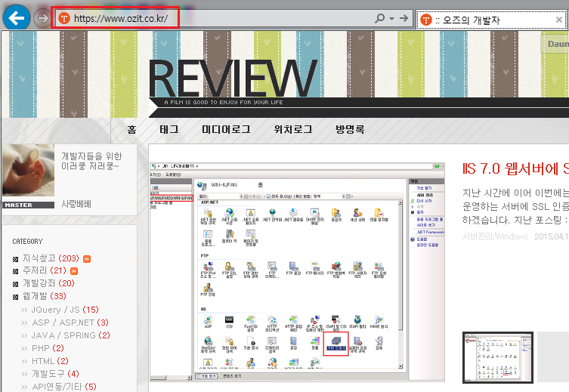This screenshot has width=569, height=392.
Task: Open the ASP / ASP.NET (3) subcategory
Action: coord(70,323)
